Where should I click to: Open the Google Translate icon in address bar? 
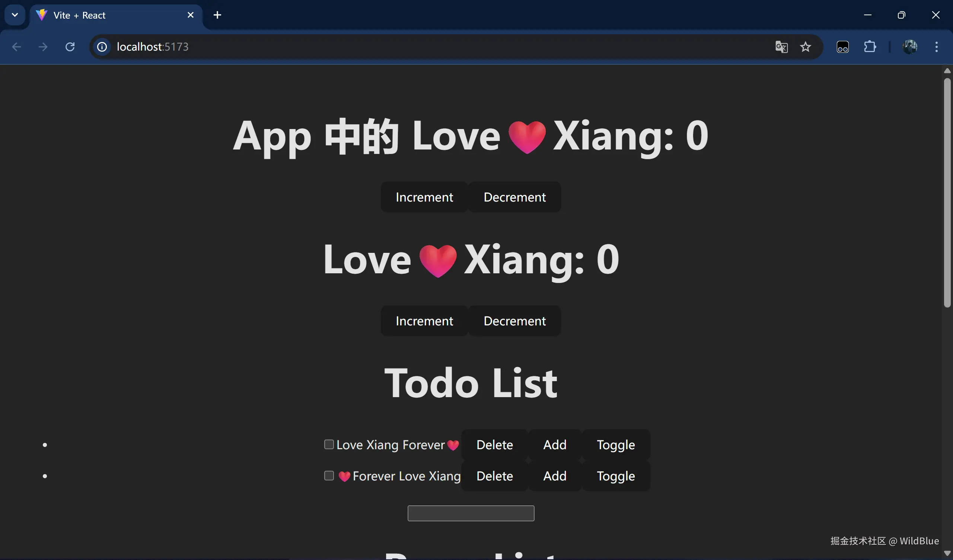coord(781,47)
